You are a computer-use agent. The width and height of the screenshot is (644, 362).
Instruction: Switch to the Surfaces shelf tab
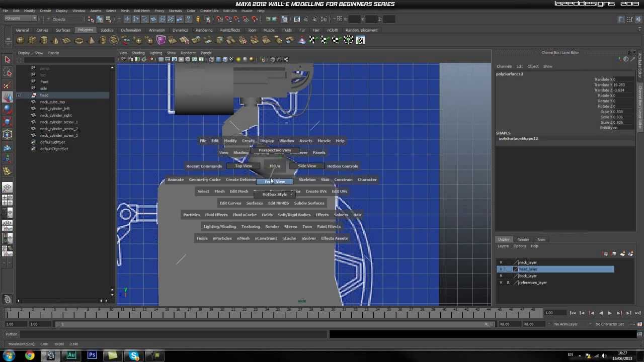click(63, 30)
